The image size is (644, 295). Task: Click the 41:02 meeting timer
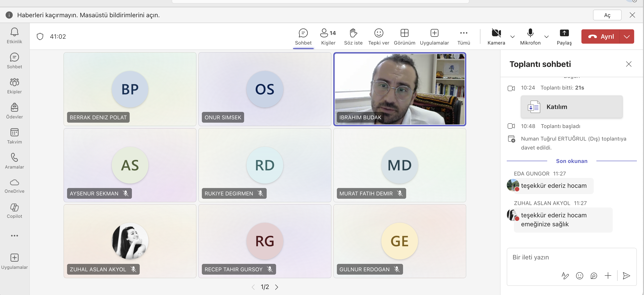pyautogui.click(x=58, y=36)
